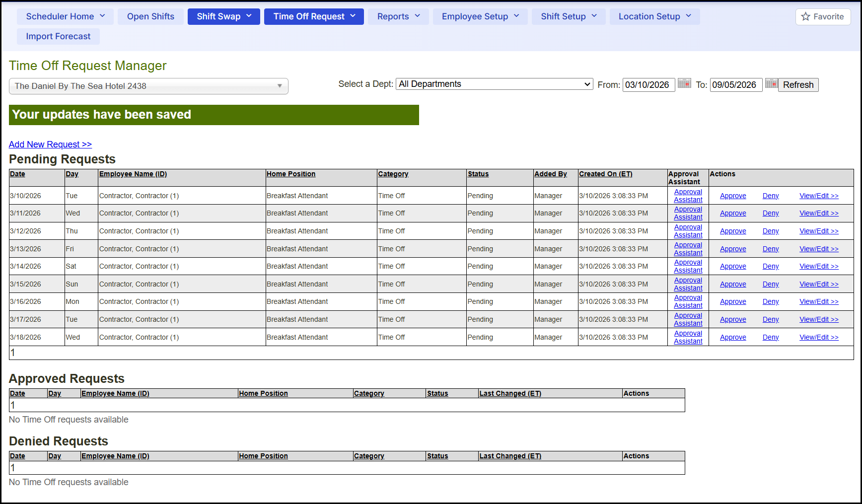Open the Select a Dept dropdown
Screen dimensions: 862x504
(x=494, y=84)
